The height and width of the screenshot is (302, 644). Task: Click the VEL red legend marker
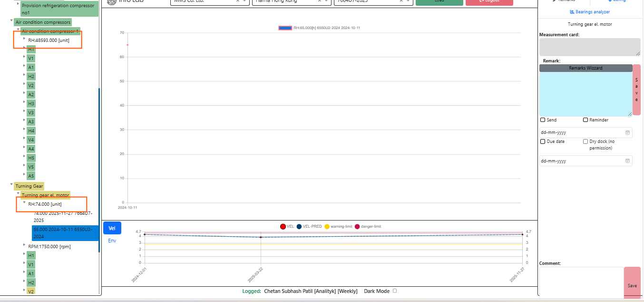point(283,226)
